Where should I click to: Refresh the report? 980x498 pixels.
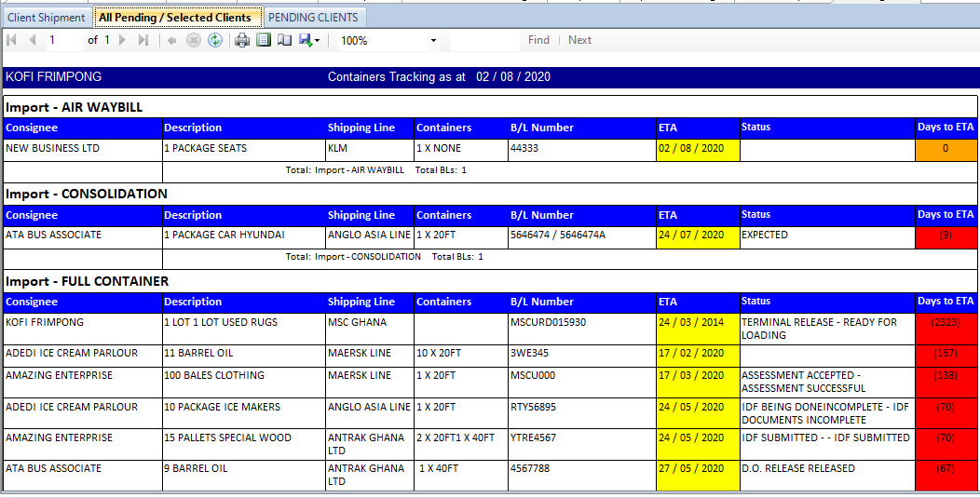(x=215, y=40)
